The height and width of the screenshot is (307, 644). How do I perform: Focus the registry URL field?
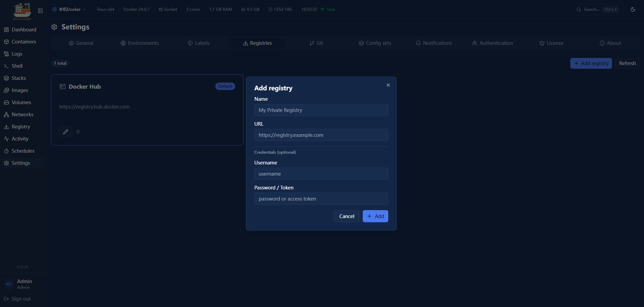(321, 135)
